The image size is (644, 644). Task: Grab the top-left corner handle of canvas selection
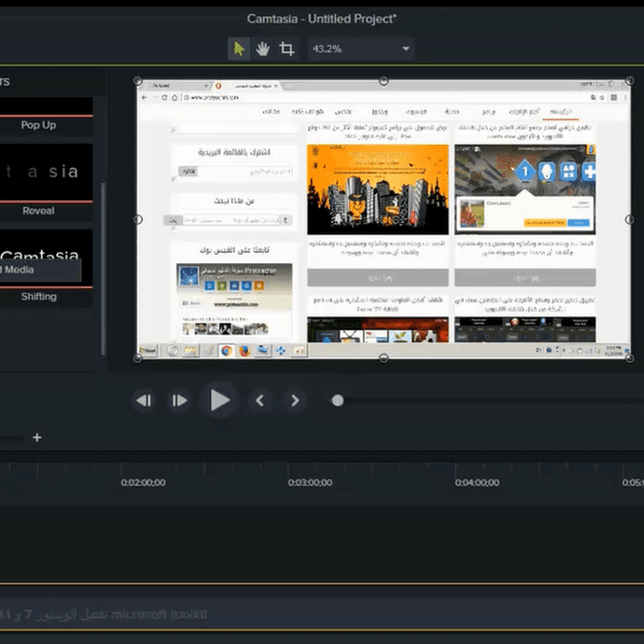(x=138, y=80)
